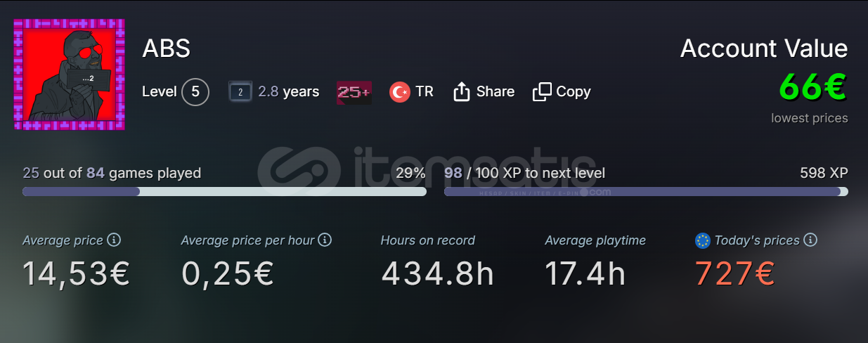Click the Share icon

(461, 91)
